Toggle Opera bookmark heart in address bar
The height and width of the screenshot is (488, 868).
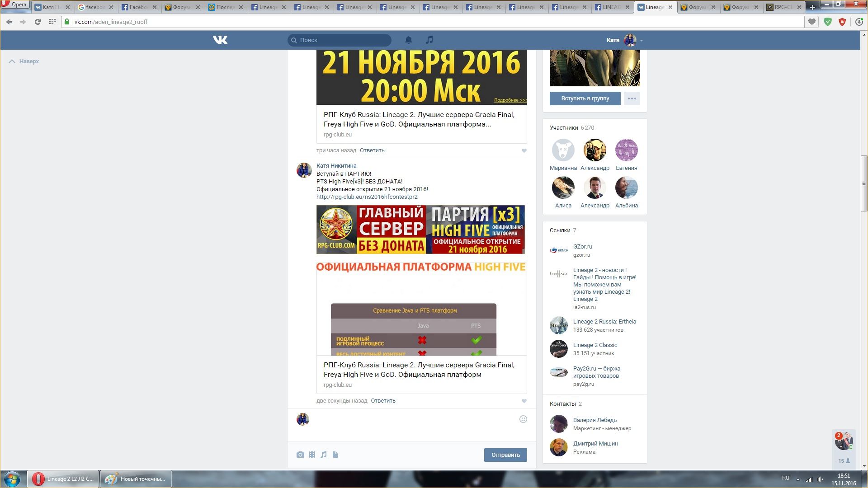pos(812,22)
